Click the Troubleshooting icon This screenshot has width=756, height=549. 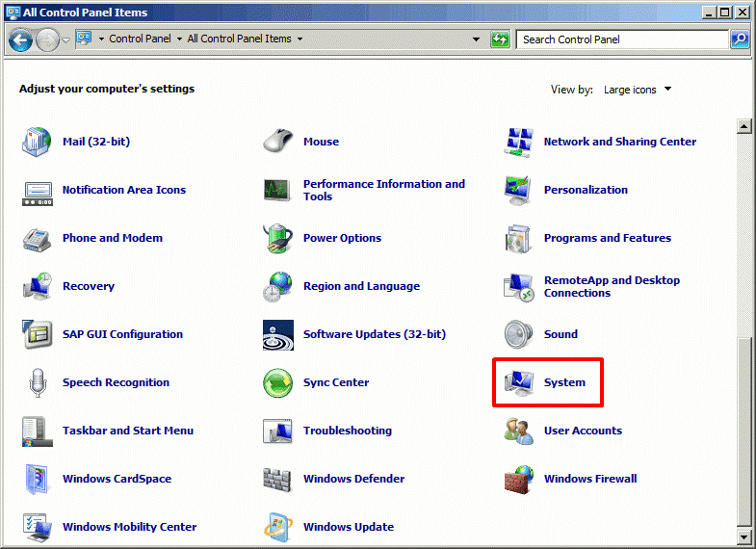(277, 431)
